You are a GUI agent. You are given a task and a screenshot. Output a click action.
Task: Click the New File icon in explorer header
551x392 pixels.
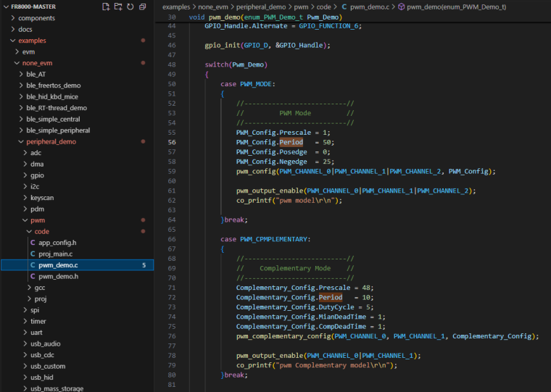pyautogui.click(x=107, y=7)
